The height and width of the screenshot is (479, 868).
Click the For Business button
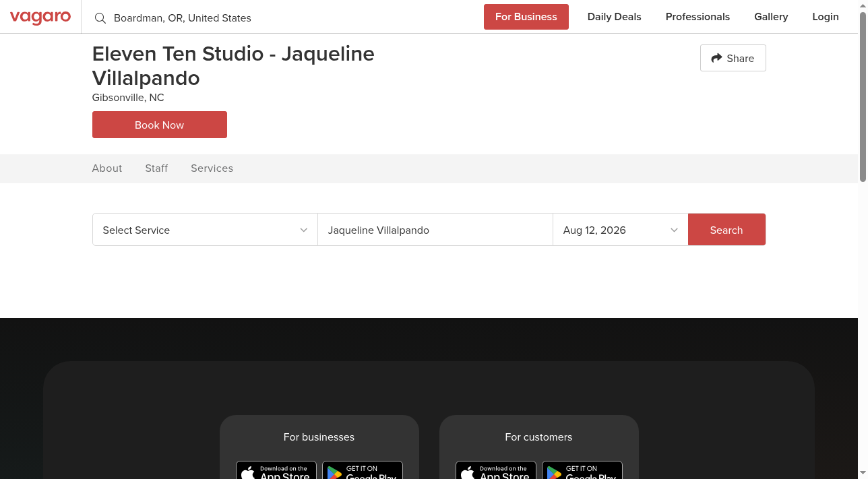526,17
